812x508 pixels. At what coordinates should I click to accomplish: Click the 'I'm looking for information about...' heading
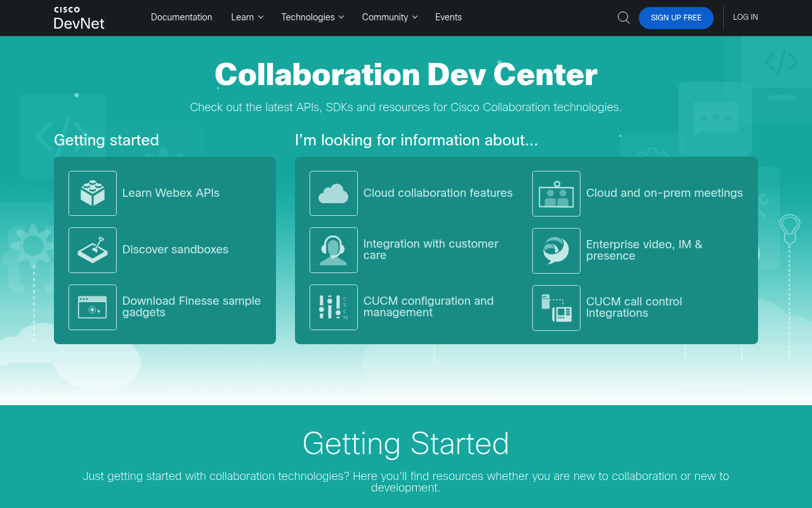[416, 140]
